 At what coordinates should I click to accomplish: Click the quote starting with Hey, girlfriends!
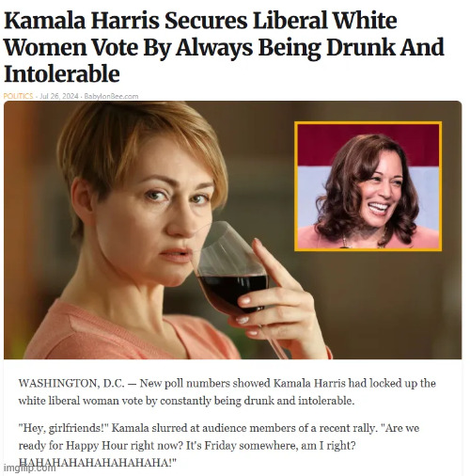click(219, 445)
